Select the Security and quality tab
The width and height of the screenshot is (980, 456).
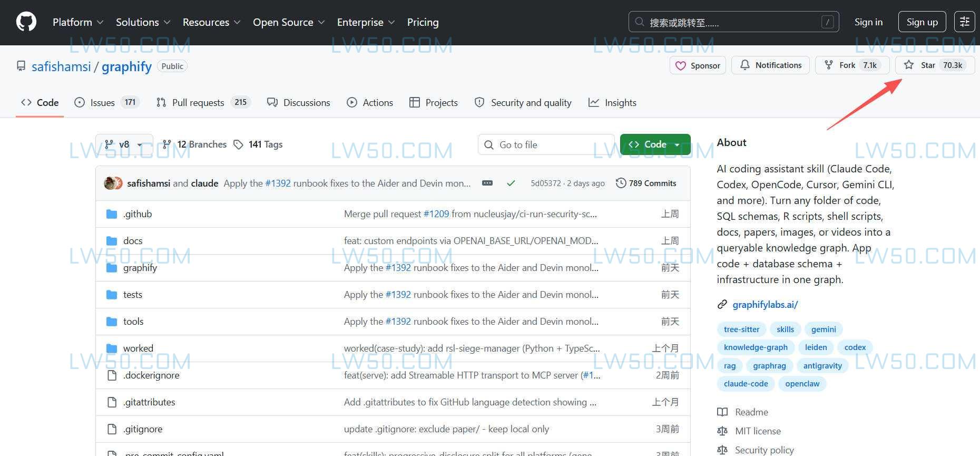click(x=523, y=103)
